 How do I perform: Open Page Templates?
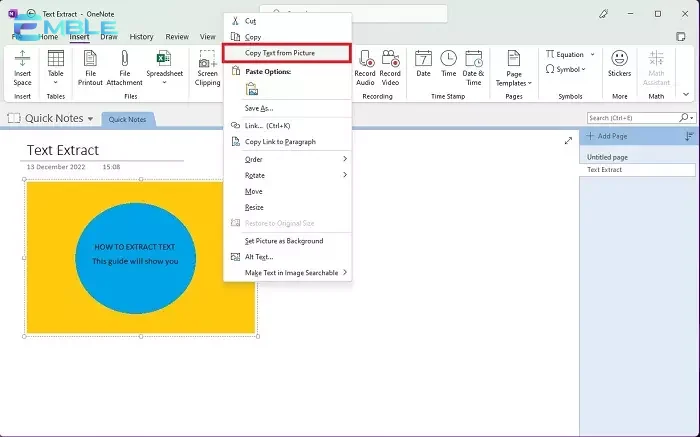pyautogui.click(x=514, y=68)
